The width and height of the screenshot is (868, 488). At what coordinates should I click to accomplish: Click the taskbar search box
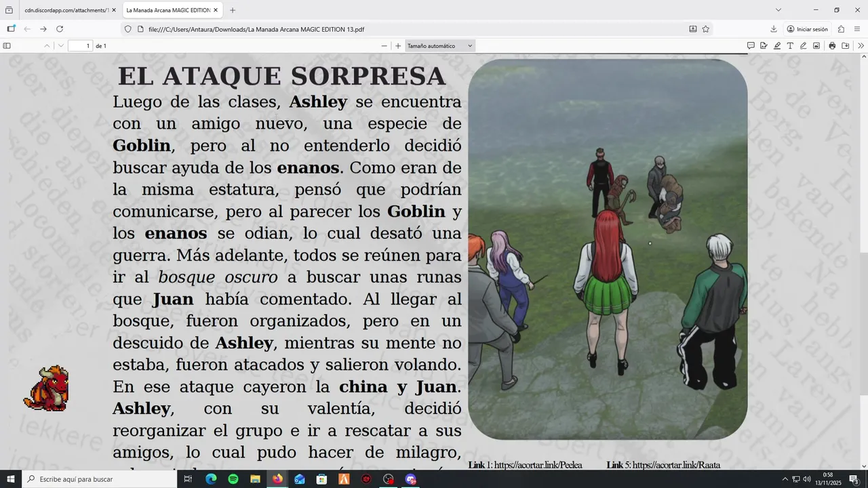tap(99, 479)
